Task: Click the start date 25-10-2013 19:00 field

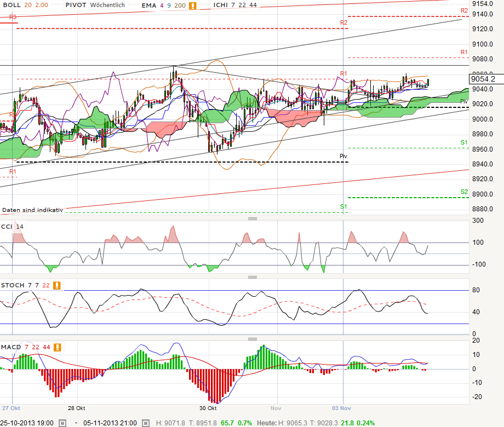Action: (x=27, y=423)
